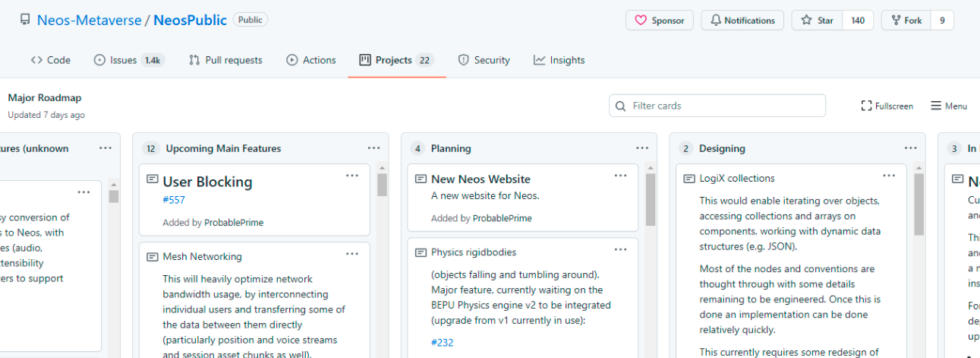Star the NeosPublic repository

pos(817,21)
